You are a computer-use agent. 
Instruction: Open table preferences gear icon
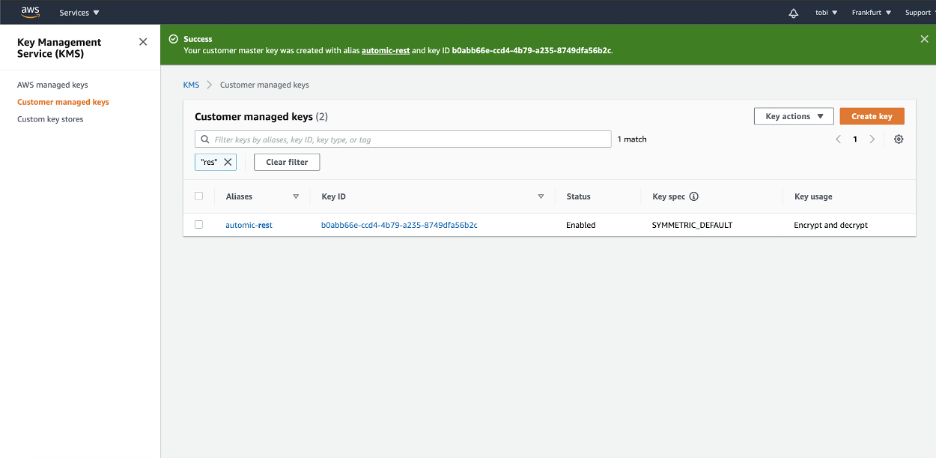click(x=898, y=139)
